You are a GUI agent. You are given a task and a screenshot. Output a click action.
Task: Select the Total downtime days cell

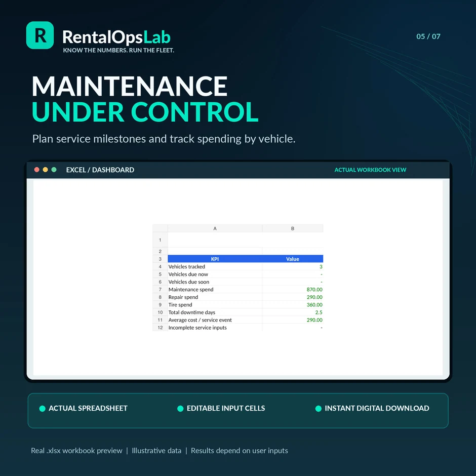[x=215, y=312]
